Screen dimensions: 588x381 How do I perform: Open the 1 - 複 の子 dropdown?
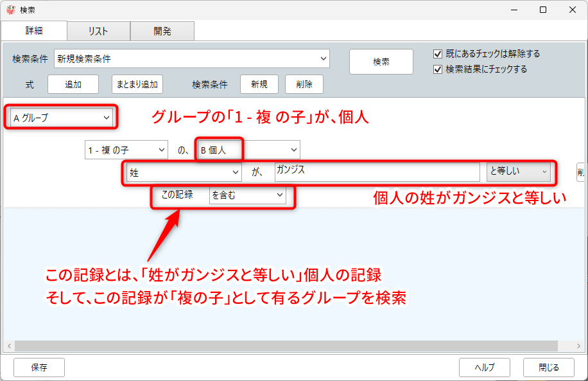(x=160, y=150)
